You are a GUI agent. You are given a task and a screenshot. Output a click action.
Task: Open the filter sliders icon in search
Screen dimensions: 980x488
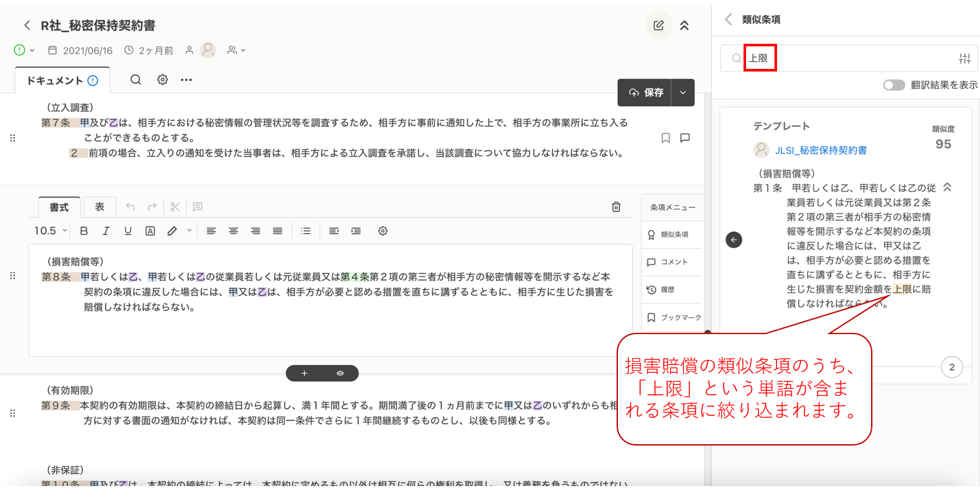pos(964,59)
